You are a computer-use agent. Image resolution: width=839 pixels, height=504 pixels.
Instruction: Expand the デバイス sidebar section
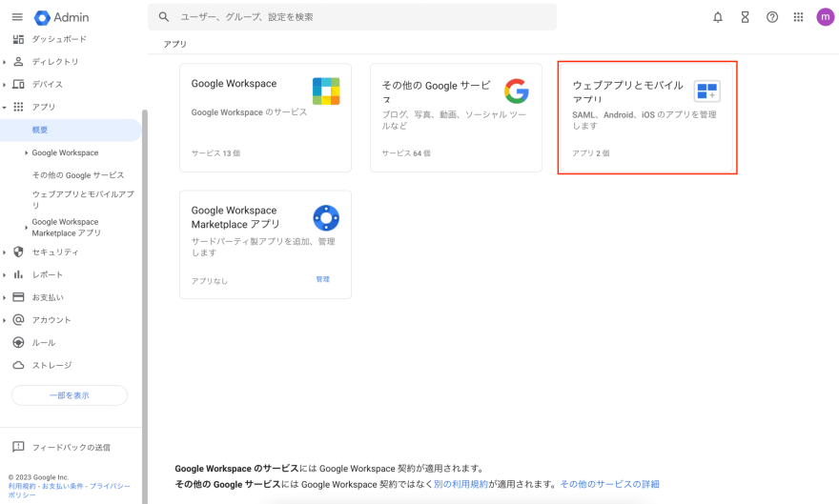4,85
